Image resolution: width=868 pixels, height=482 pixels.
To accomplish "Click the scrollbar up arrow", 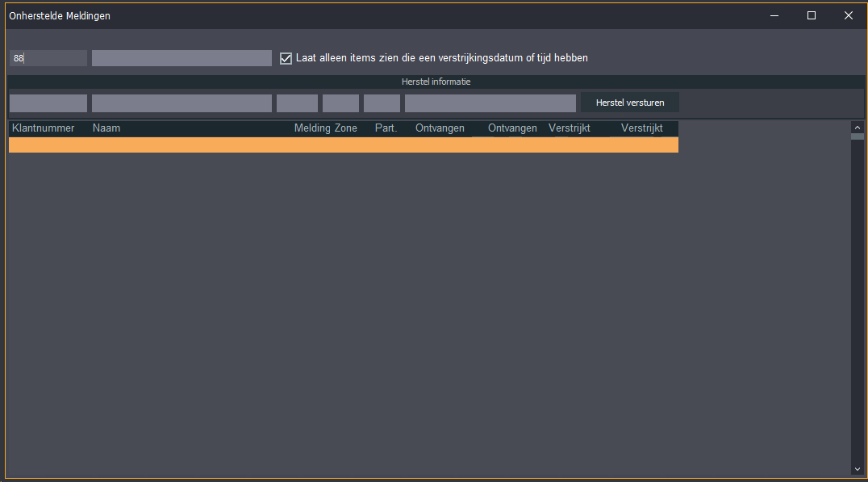I will (x=857, y=127).
